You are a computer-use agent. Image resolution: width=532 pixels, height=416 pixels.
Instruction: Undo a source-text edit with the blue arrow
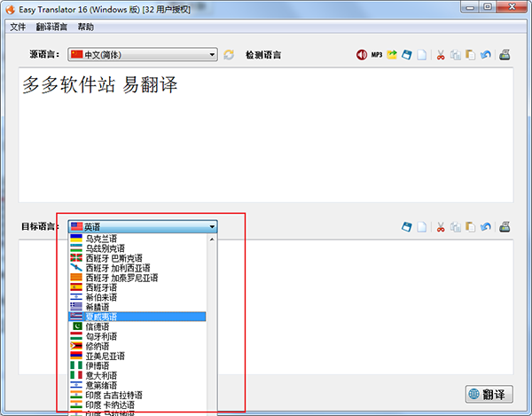pyautogui.click(x=486, y=55)
